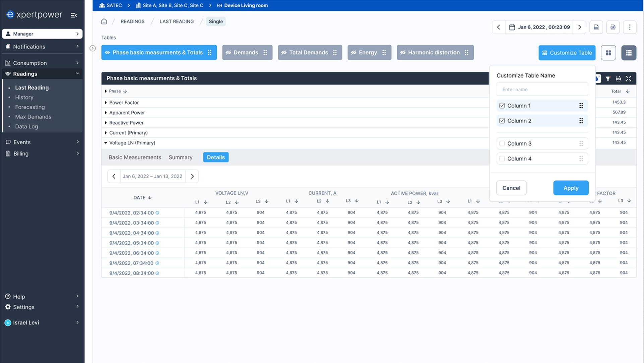Open the three-dot more options menu

pos(630,27)
